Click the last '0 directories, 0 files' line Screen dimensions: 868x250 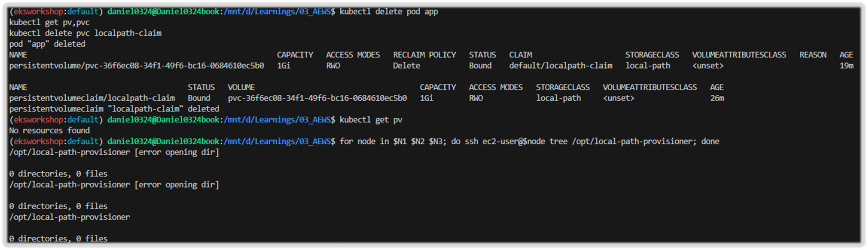click(58, 238)
